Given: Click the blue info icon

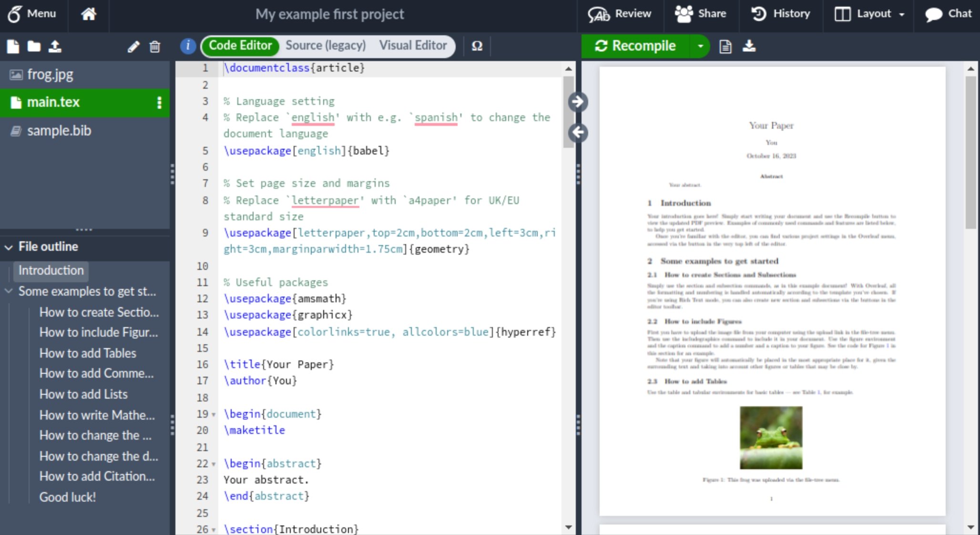Looking at the screenshot, I should click(188, 46).
